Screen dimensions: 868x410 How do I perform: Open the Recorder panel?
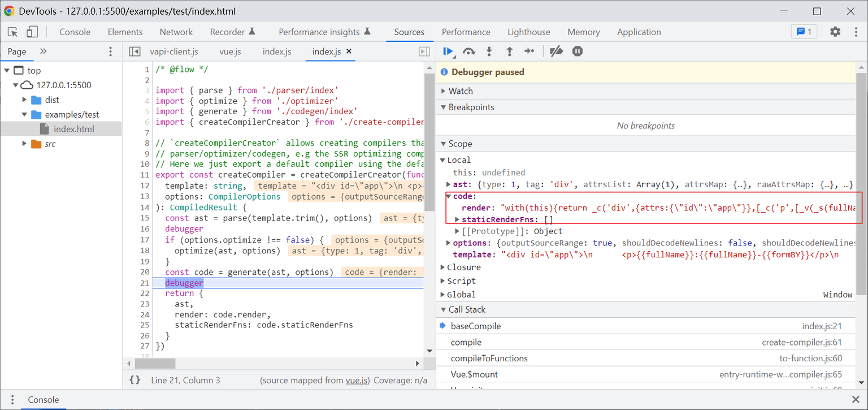pyautogui.click(x=233, y=32)
